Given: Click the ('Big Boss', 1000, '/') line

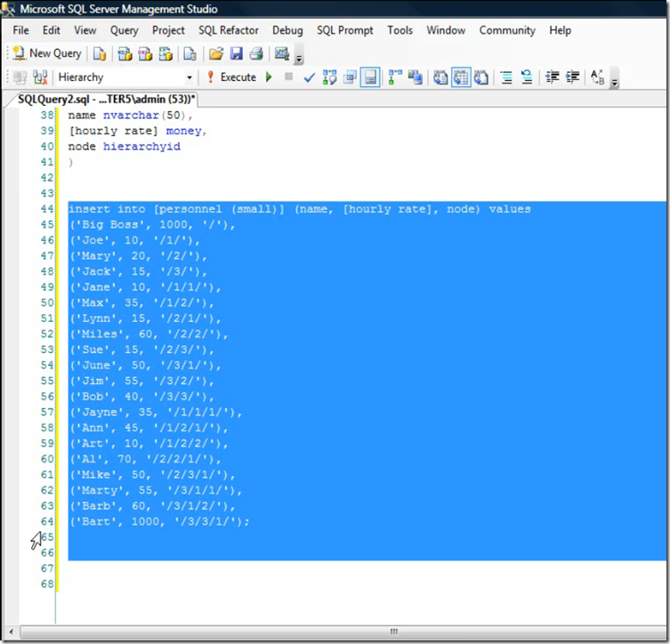Looking at the screenshot, I should tap(152, 225).
